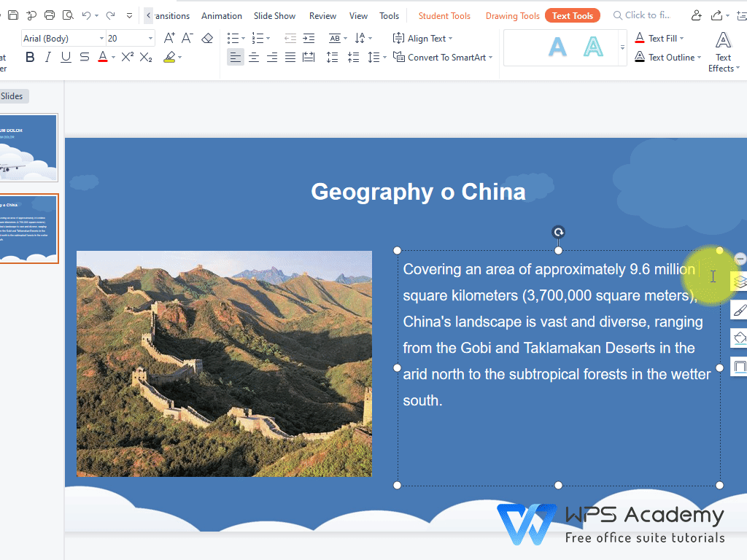Center align the paragraph text
Image resolution: width=747 pixels, height=560 pixels.
click(x=254, y=58)
